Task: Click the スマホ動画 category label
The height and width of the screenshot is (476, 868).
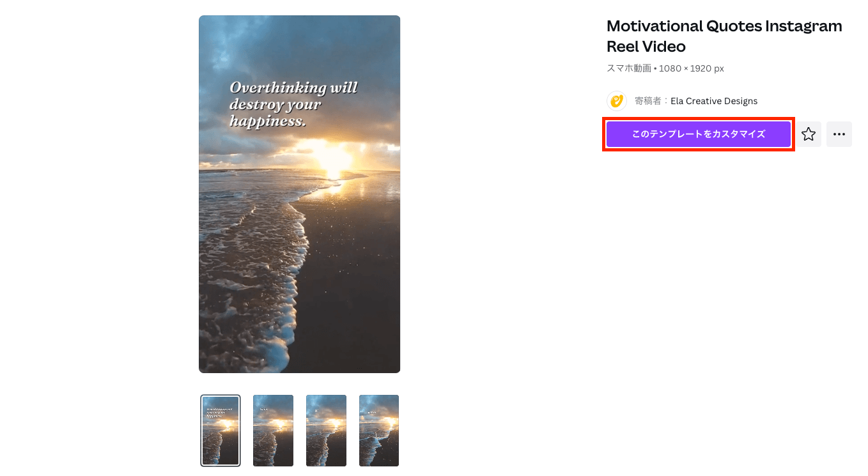Action: tap(628, 68)
